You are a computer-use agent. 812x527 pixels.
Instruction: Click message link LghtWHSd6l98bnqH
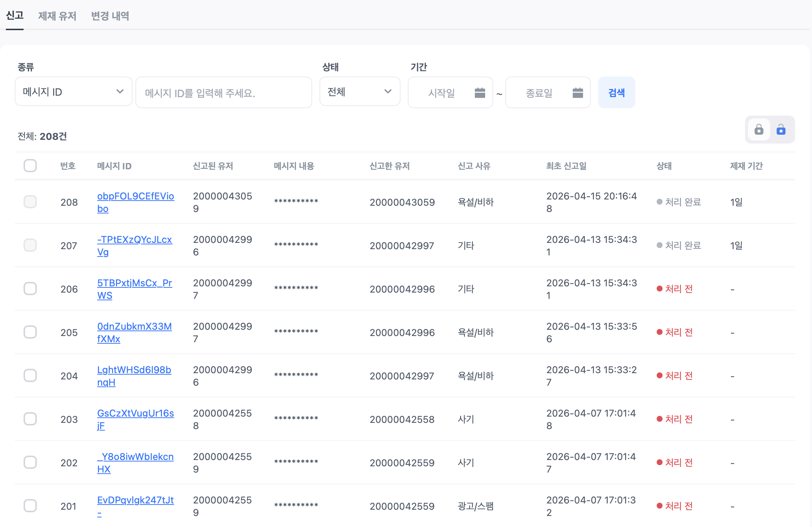pos(134,370)
